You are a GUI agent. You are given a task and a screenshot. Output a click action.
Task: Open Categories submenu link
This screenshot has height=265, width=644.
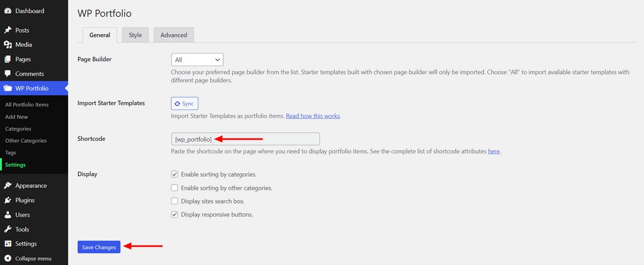pos(18,129)
